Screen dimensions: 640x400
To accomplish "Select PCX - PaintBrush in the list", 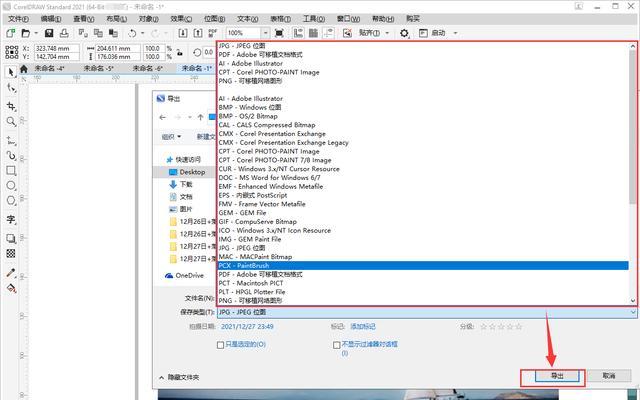I will (423, 266).
